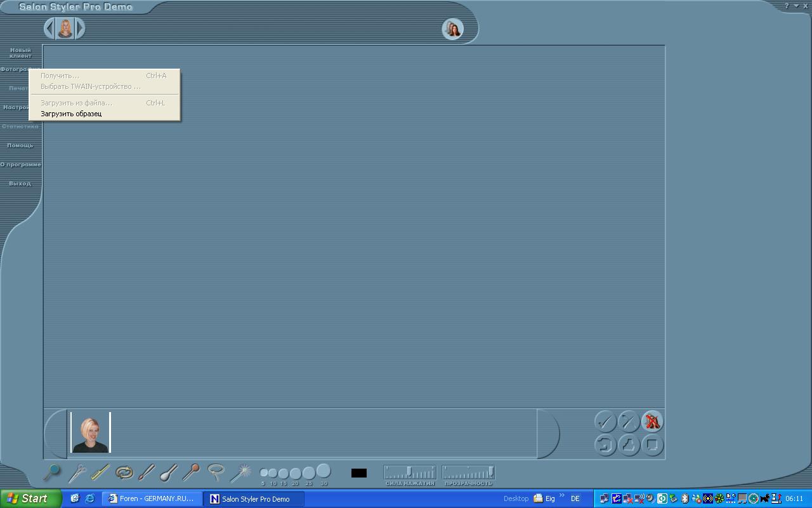Click the red X remove hairstyle button
The width and height of the screenshot is (812, 508).
point(652,422)
